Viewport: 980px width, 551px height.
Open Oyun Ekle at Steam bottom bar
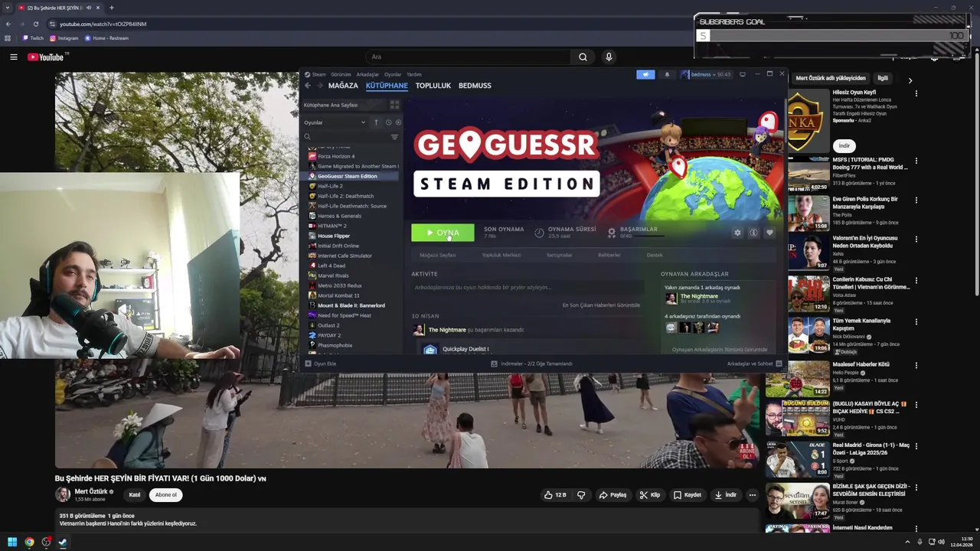321,364
